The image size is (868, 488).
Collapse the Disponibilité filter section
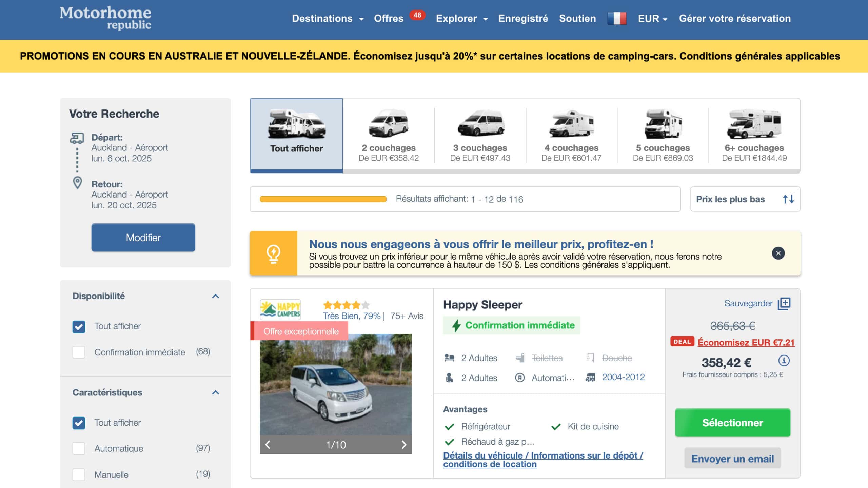215,296
